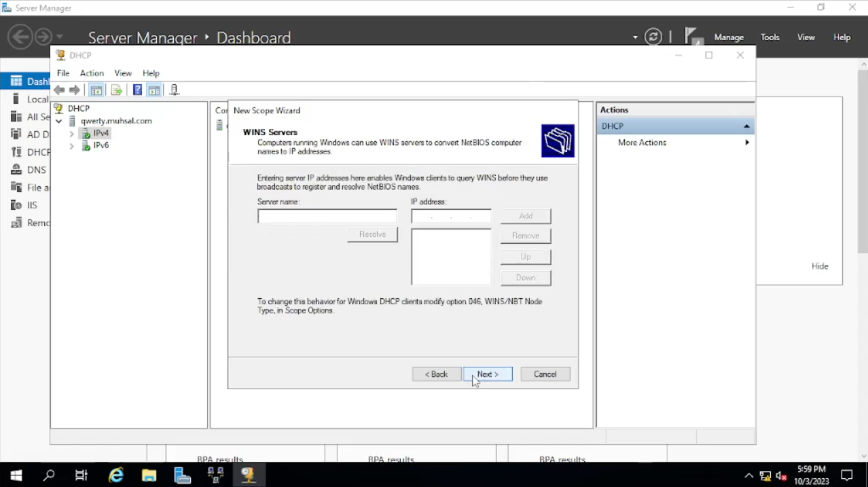868x487 pixels.
Task: Open the blue Help toolbar icon
Action: 137,90
